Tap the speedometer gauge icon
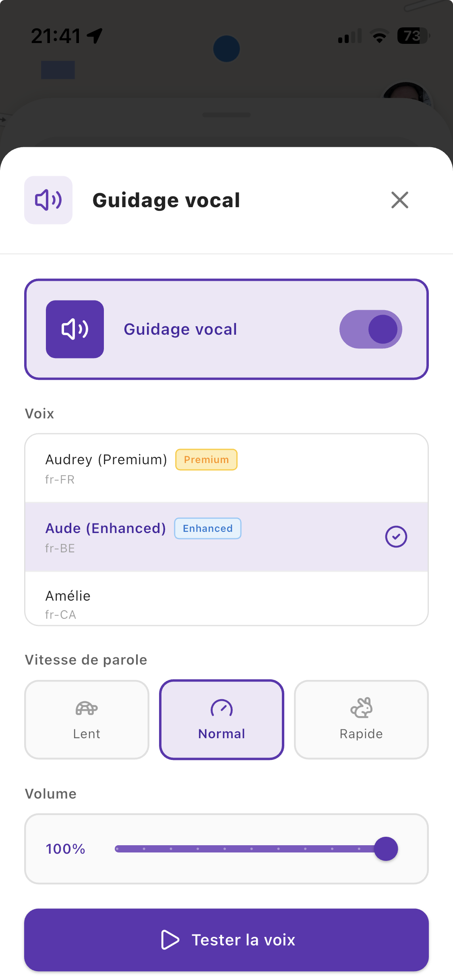Viewport: 453px width, 980px height. point(221,708)
